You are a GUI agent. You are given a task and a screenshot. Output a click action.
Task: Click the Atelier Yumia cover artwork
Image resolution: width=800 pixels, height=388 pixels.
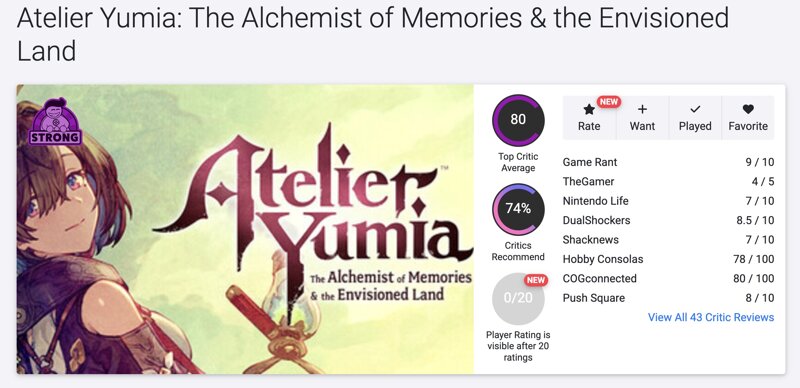pyautogui.click(x=245, y=229)
